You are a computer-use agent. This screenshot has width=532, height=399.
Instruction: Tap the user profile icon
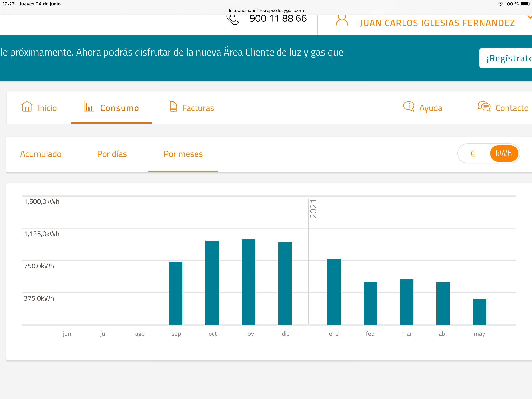point(342,20)
